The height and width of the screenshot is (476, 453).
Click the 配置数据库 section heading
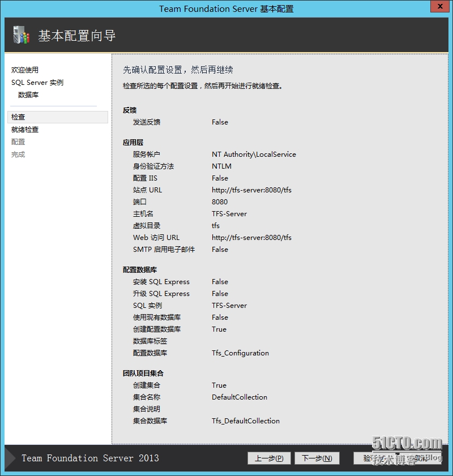(140, 270)
